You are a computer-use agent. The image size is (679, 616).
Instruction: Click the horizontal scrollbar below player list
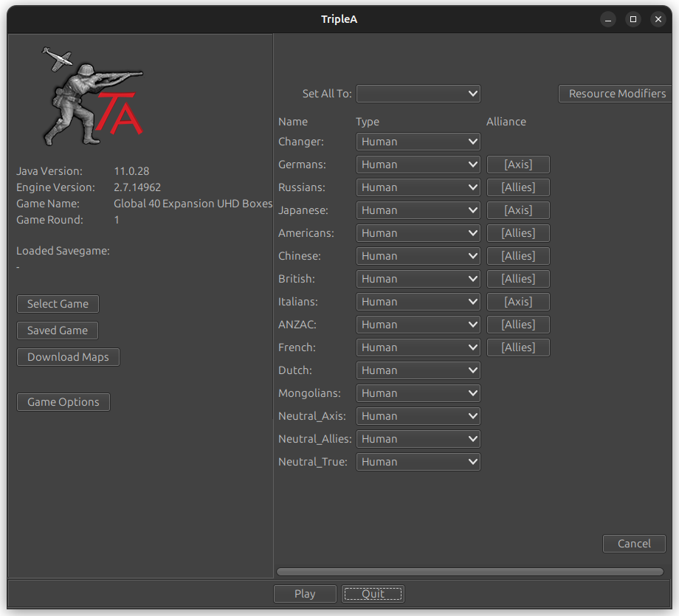[470, 572]
